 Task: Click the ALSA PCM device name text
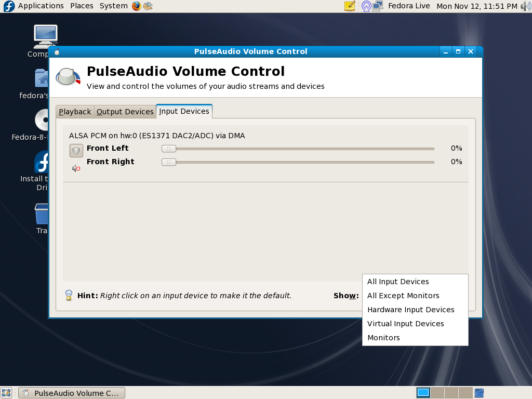pyautogui.click(x=157, y=136)
